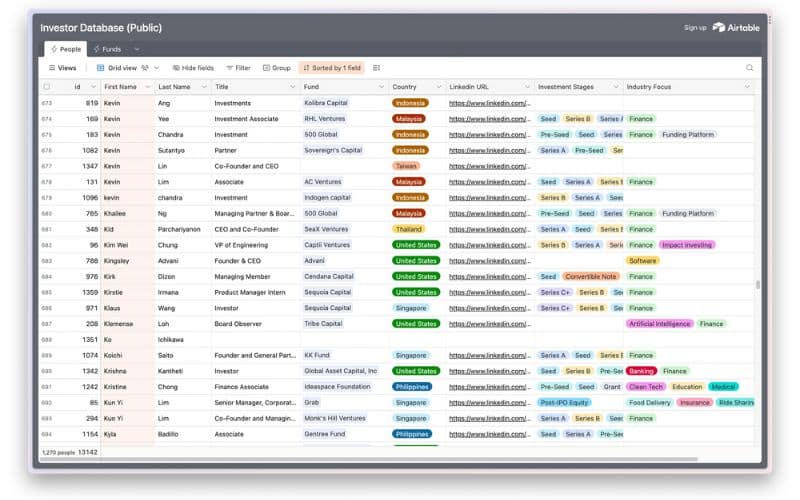
Task: Select the "VP of Engineering" title cell
Action: click(255, 245)
